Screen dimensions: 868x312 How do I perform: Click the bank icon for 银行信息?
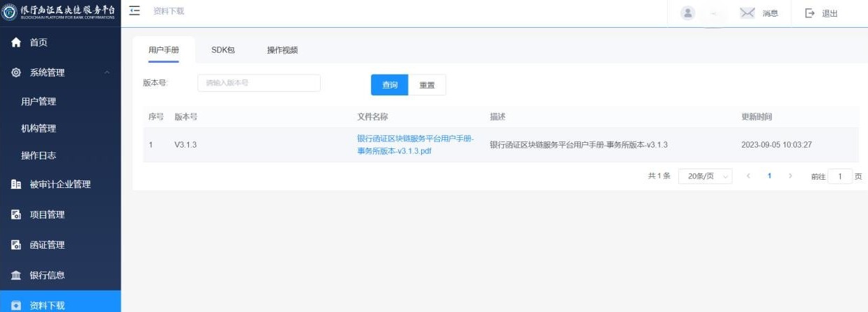(16, 275)
